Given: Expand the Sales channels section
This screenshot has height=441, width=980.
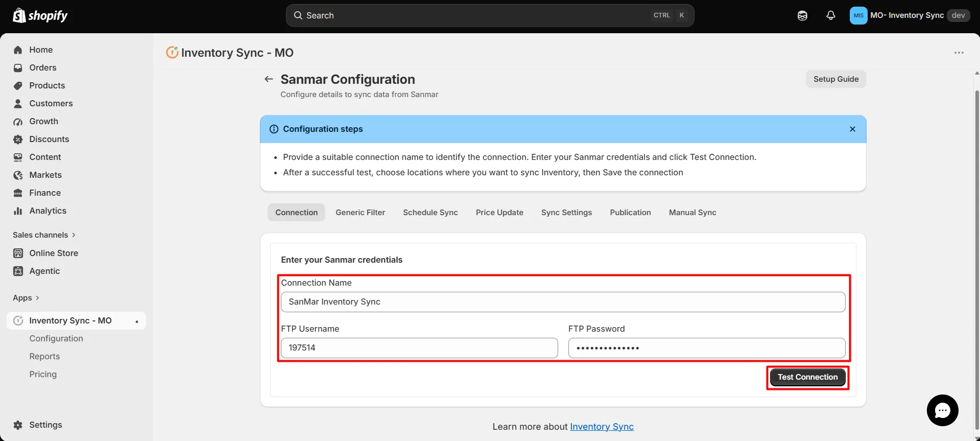Looking at the screenshot, I should click(x=44, y=235).
